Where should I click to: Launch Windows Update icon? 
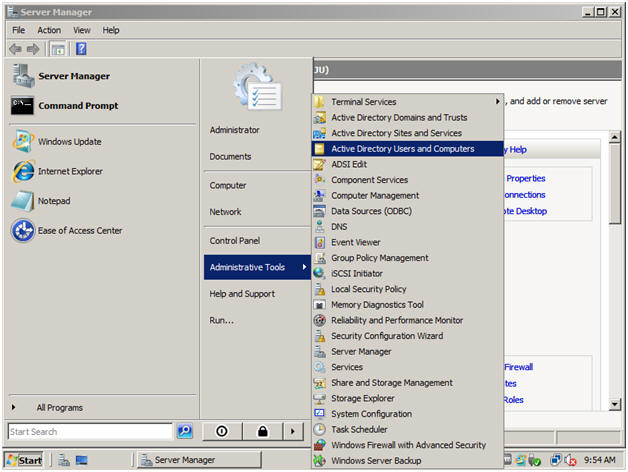click(22, 141)
